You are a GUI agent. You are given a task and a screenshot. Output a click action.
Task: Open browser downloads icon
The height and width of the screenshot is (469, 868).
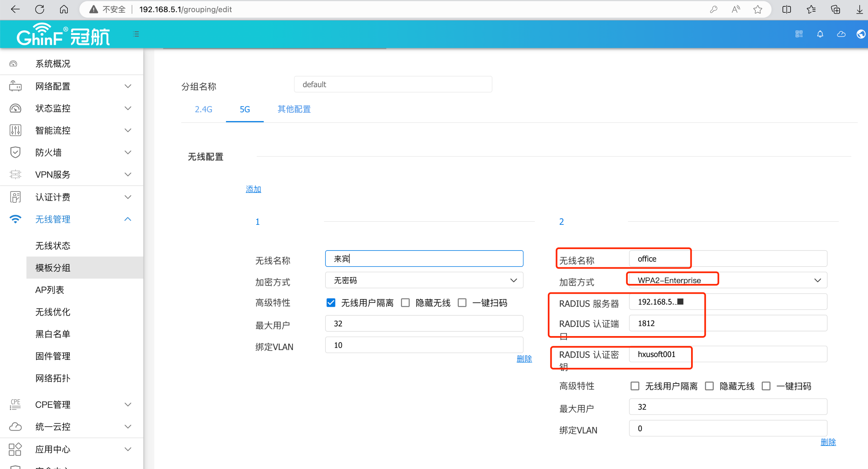coord(860,9)
